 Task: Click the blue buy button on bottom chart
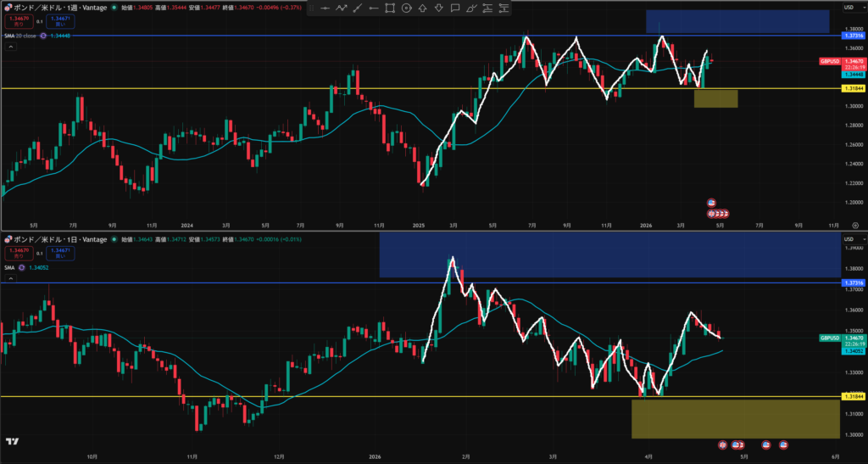(59, 252)
